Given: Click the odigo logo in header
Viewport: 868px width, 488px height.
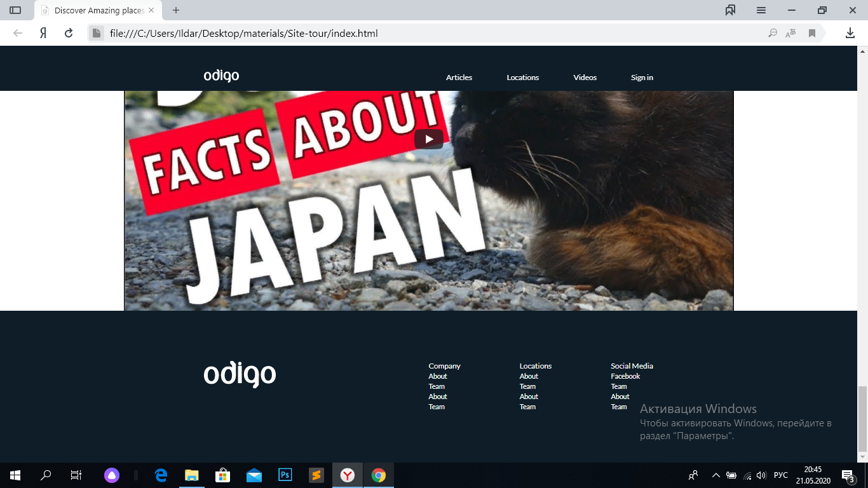Looking at the screenshot, I should pyautogui.click(x=221, y=76).
